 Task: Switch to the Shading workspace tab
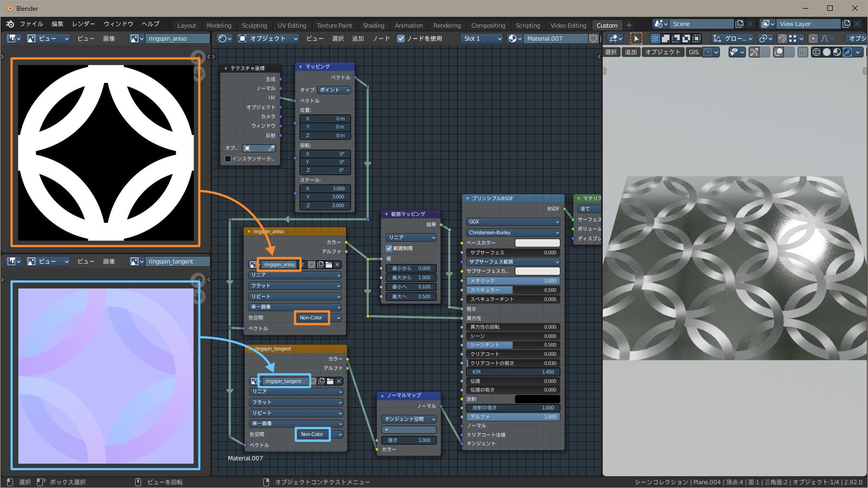(x=373, y=25)
